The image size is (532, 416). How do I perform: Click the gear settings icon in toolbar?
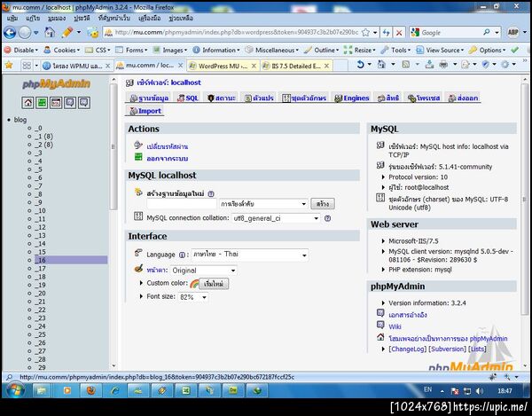pos(505,64)
